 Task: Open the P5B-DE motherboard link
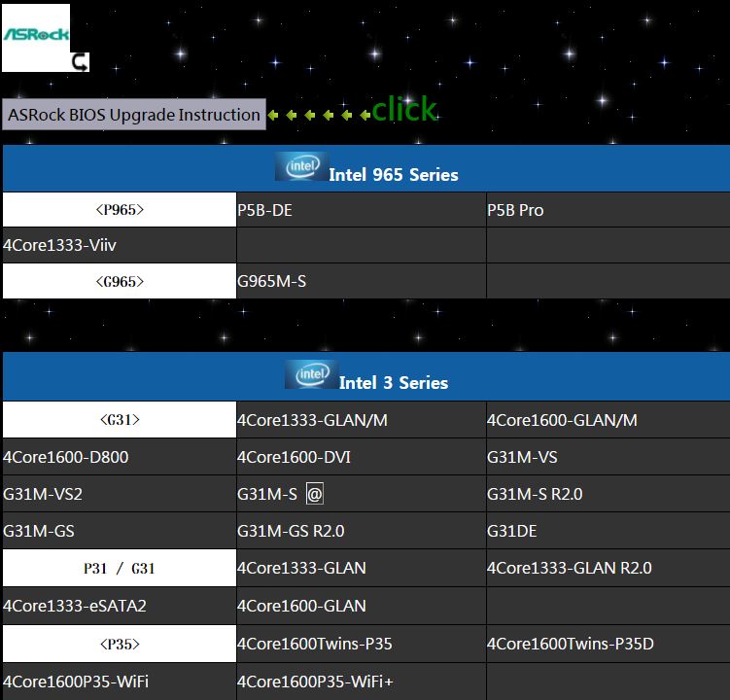(264, 210)
